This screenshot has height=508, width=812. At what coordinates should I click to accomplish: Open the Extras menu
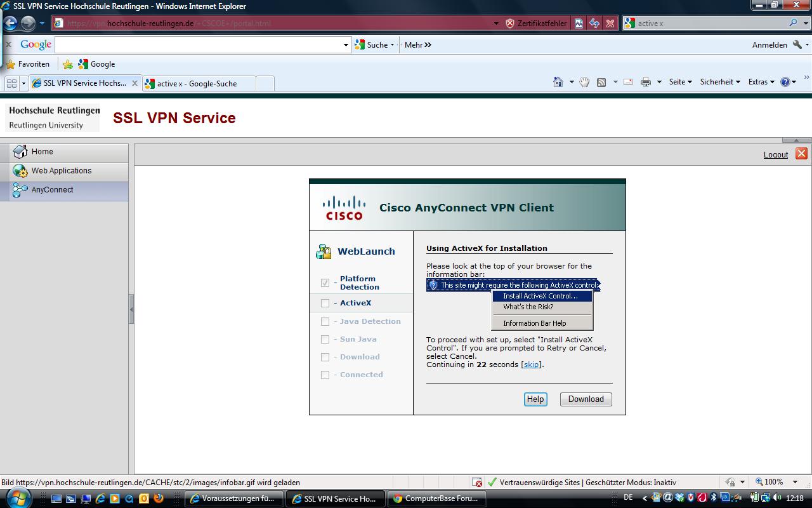[x=761, y=82]
